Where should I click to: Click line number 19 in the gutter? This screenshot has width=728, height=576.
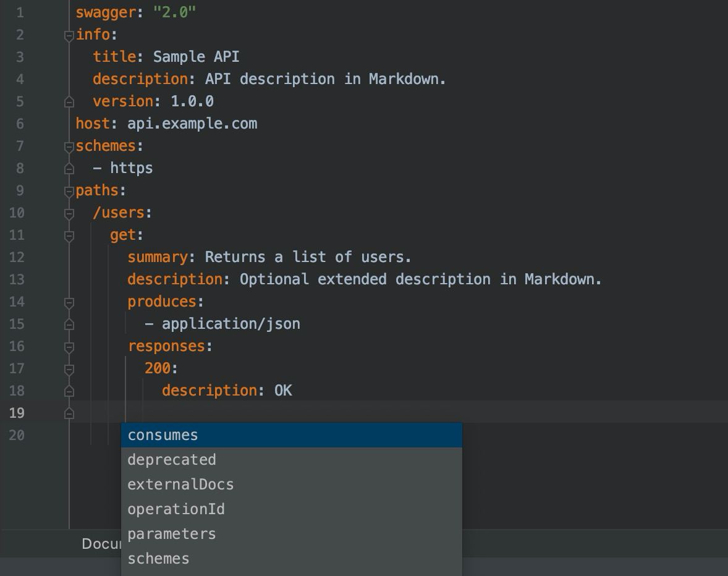pos(17,413)
